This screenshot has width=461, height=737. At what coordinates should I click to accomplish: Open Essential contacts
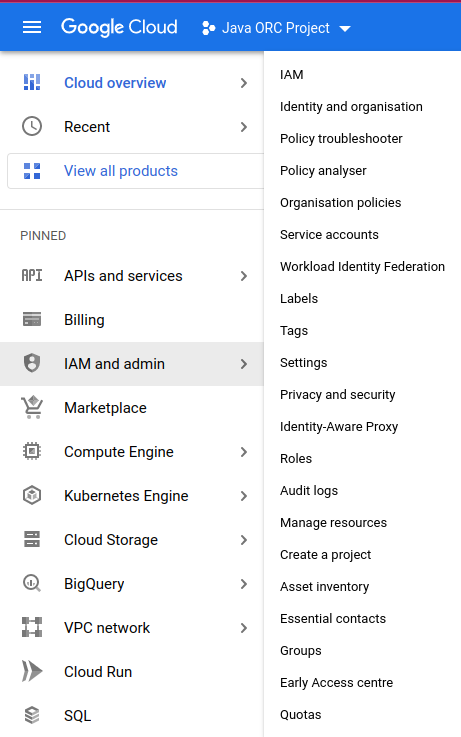333,619
